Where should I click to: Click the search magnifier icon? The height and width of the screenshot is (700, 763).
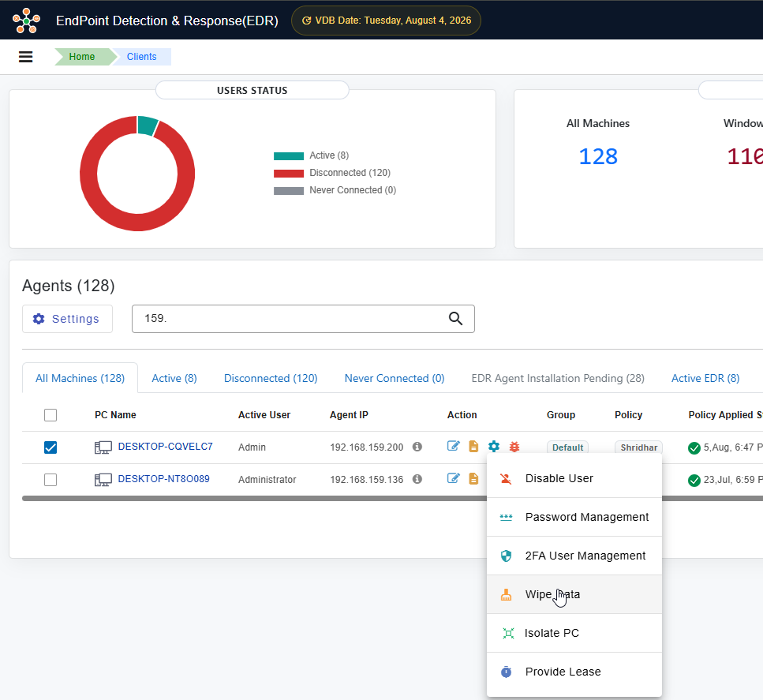[455, 318]
